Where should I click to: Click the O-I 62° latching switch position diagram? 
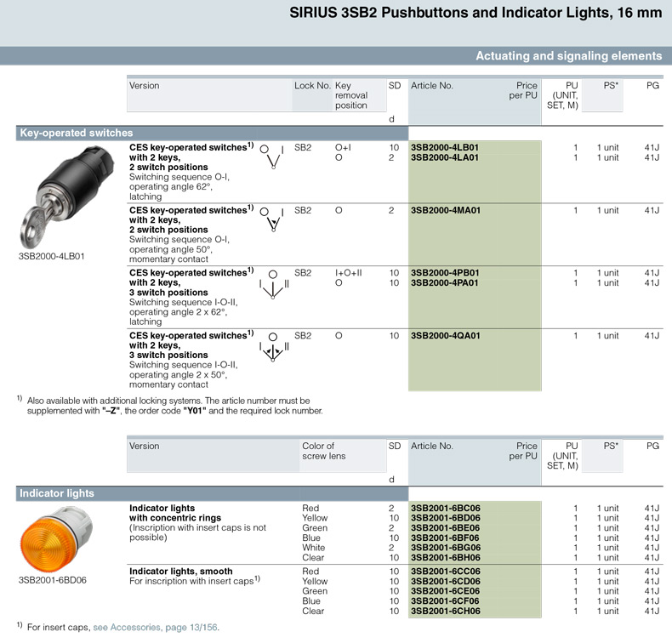click(271, 156)
